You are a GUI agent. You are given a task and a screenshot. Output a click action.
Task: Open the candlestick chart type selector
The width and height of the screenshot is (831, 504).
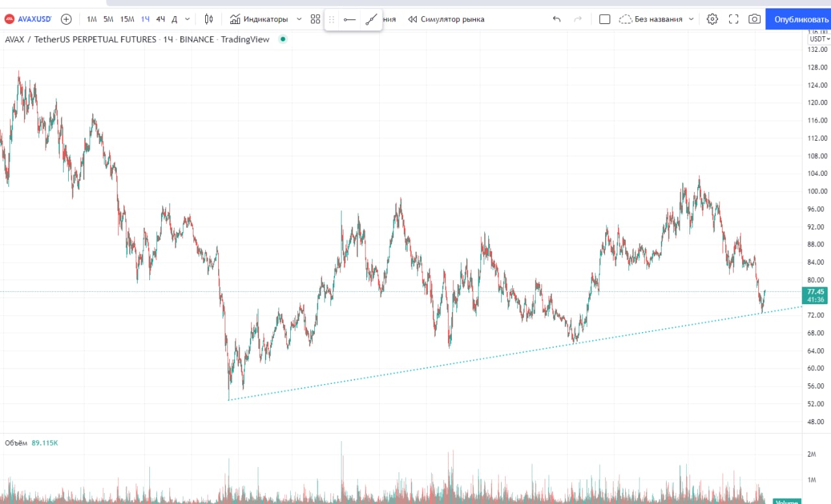point(208,19)
